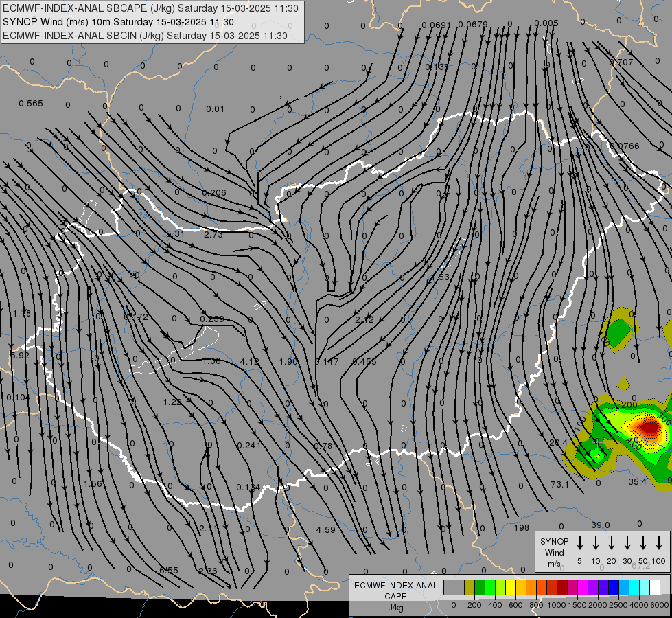
Task: Click the map value 0.005
Action: [x=546, y=23]
